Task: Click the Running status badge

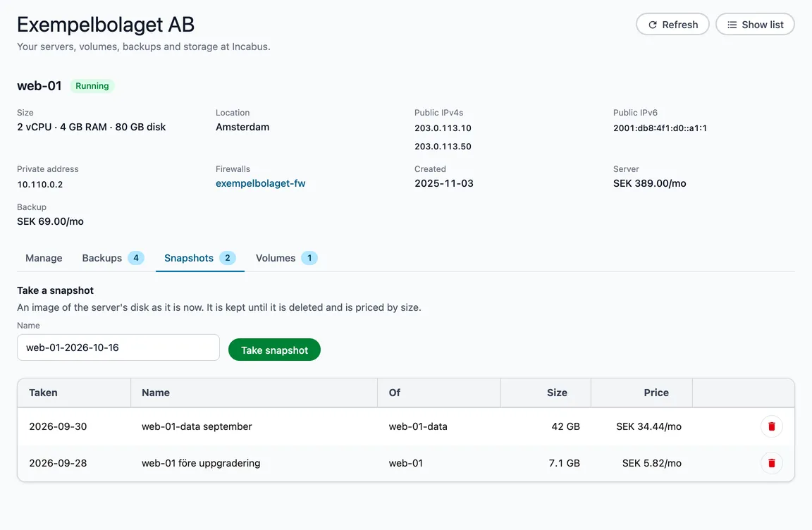Action: [x=92, y=86]
